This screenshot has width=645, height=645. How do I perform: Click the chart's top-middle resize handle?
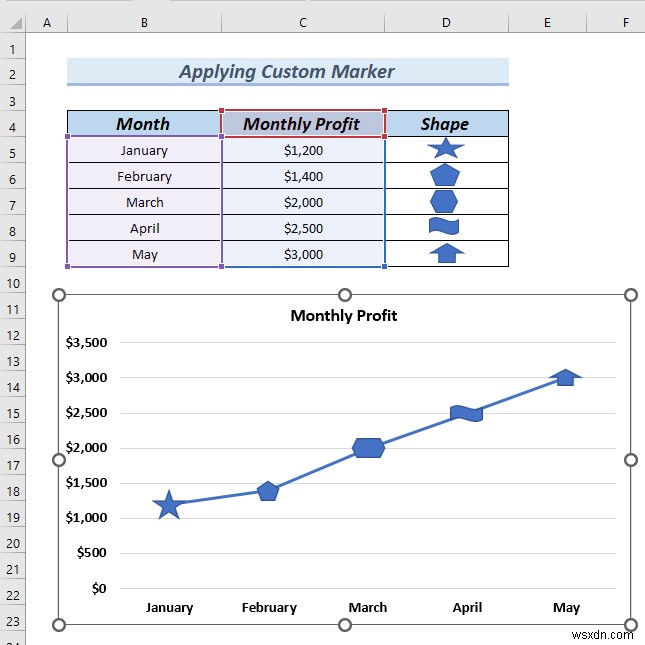[x=345, y=295]
